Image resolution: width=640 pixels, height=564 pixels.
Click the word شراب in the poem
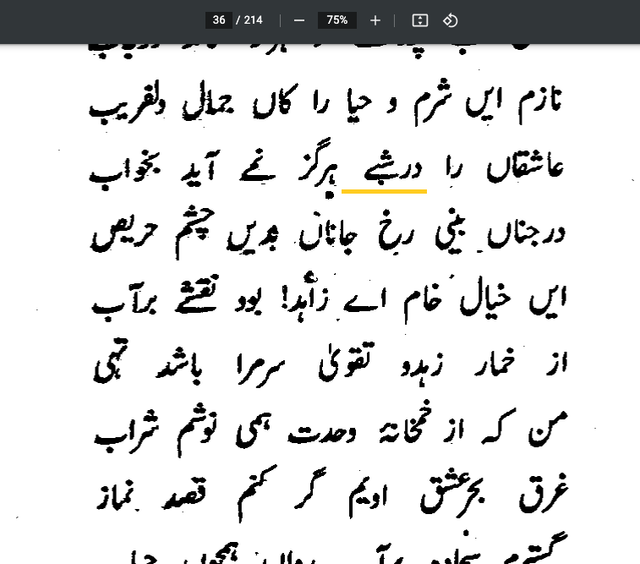(127, 433)
